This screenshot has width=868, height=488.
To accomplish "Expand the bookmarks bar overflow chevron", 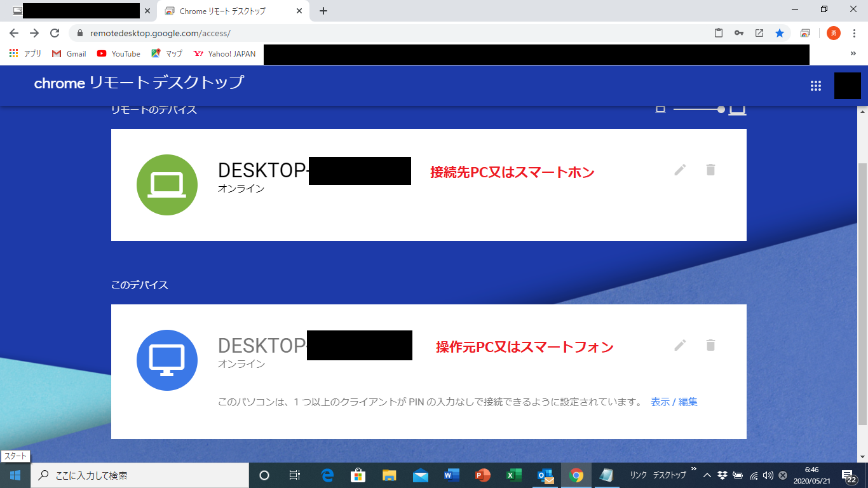I will point(853,54).
